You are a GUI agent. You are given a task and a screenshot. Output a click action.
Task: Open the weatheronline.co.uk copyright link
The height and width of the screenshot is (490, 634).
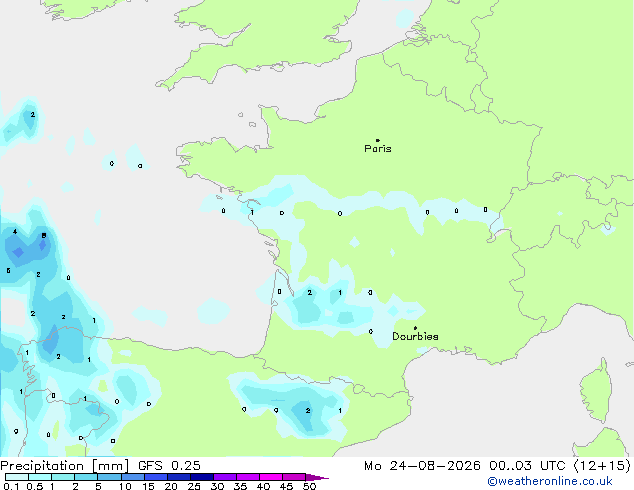point(550,482)
